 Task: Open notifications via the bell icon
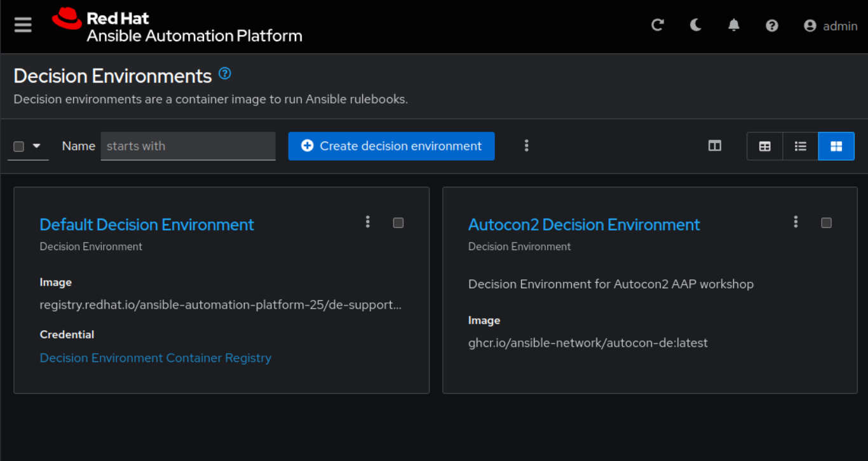click(x=734, y=25)
